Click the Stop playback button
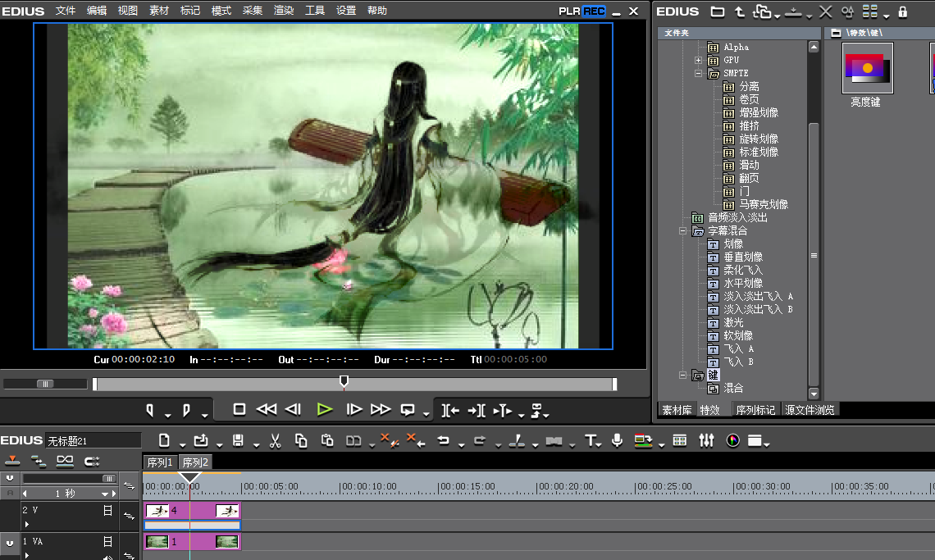 click(239, 409)
